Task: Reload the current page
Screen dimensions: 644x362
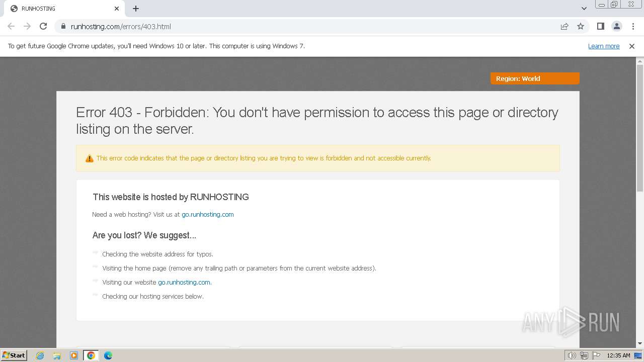Action: (x=43, y=26)
